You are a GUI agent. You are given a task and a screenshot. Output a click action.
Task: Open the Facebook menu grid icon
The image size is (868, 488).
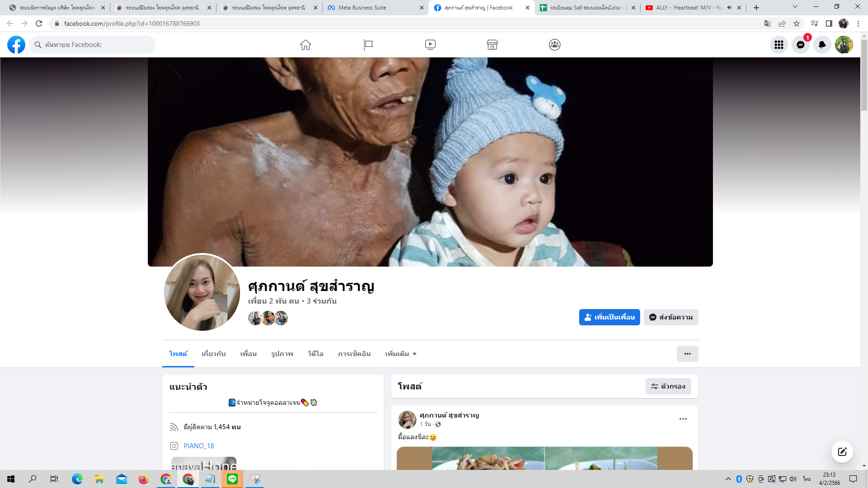778,45
